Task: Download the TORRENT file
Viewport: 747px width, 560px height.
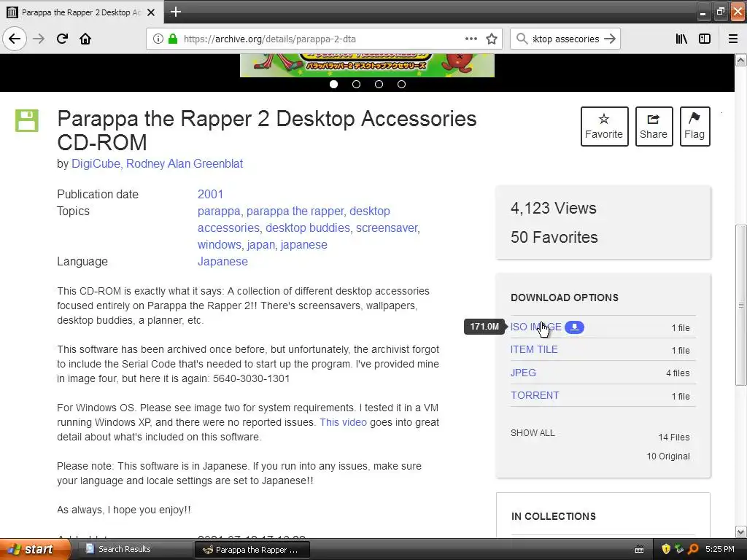Action: [x=535, y=396]
